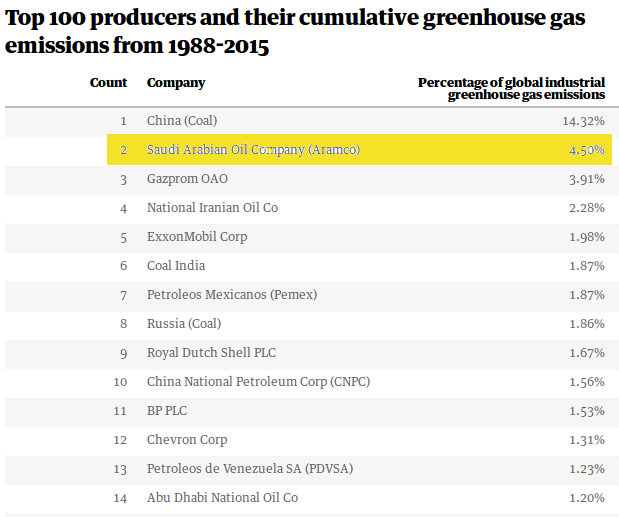This screenshot has width=619, height=517.
Task: Select the China (Coal) company name
Action: pyautogui.click(x=182, y=121)
